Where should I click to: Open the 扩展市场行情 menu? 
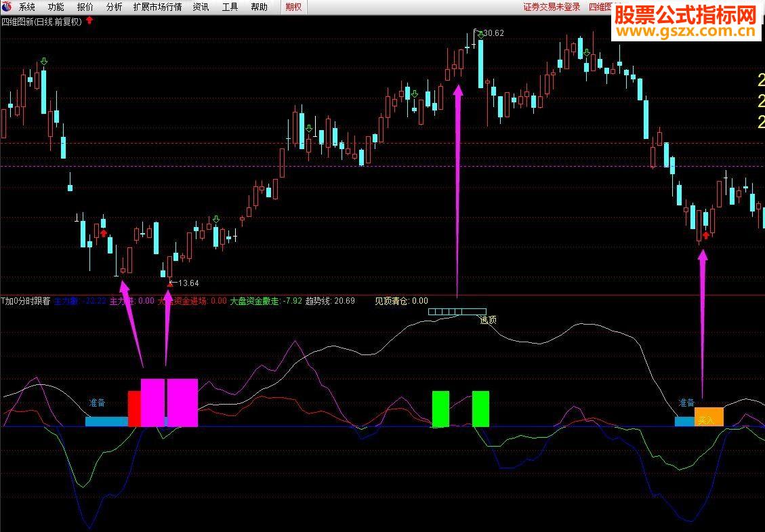[157, 7]
